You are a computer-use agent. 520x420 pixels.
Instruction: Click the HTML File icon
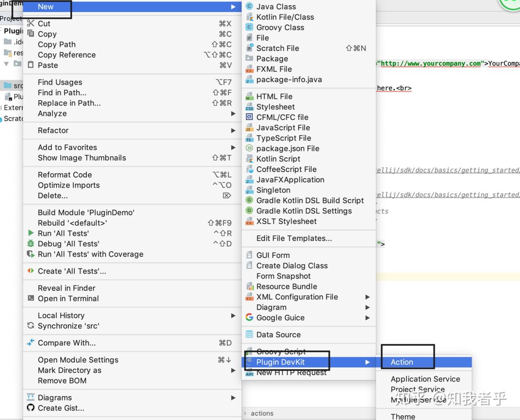(x=249, y=96)
